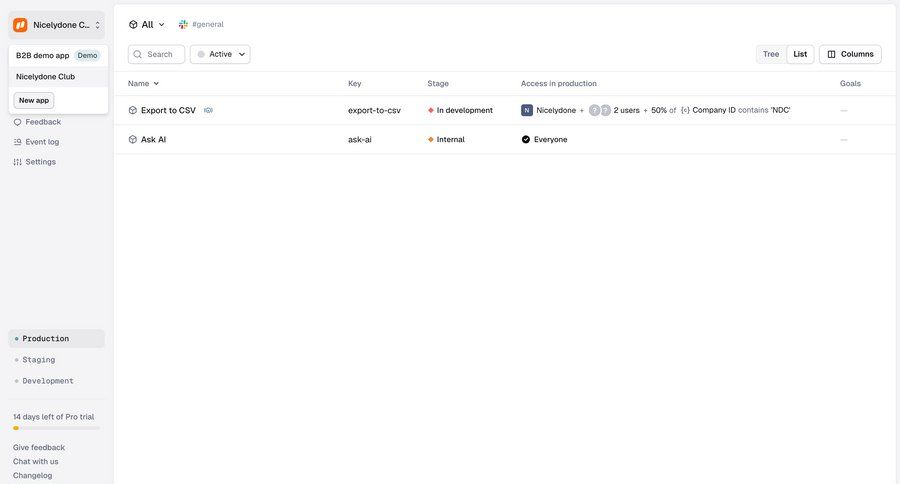Click the orange app logo icon
Image resolution: width=900 pixels, height=484 pixels.
pos(20,25)
